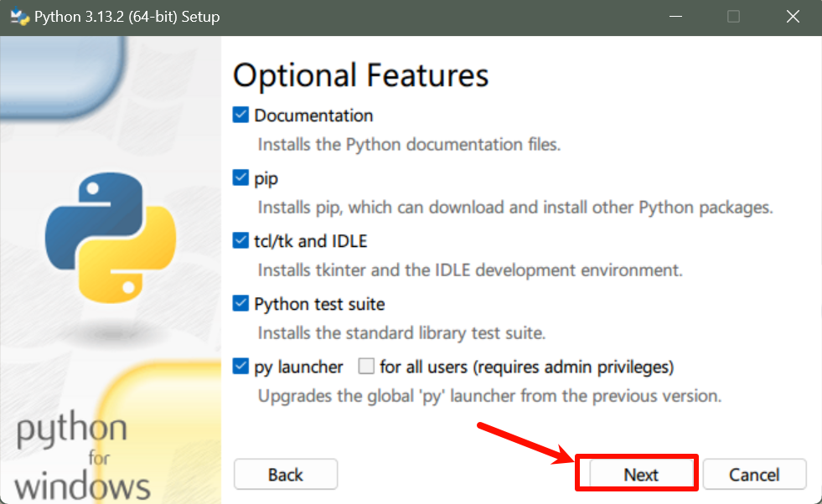Toggle the py launcher checkbox
822x504 pixels.
click(241, 367)
